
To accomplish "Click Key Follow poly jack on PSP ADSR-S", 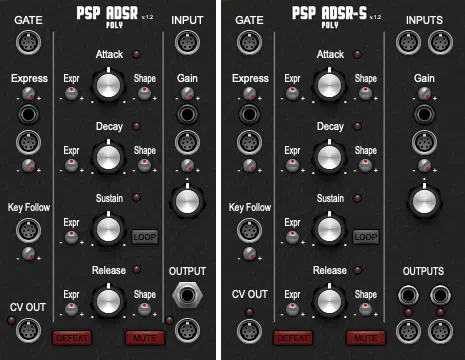I will pos(250,231).
